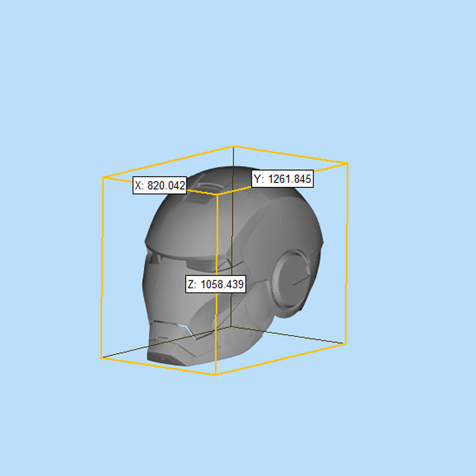Image resolution: width=476 pixels, height=476 pixels.
Task: Click the light-blue highlighted jaw edge
Action: (x=186, y=330)
